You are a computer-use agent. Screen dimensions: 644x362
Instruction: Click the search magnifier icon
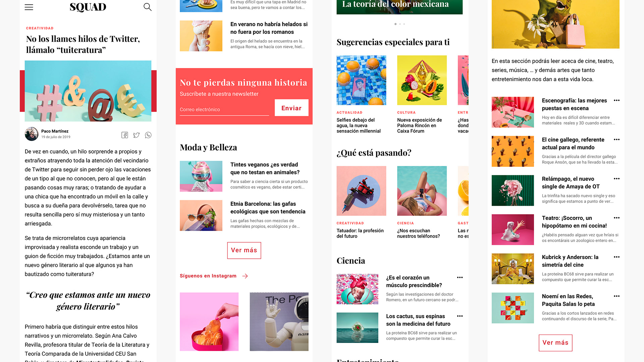pos(148,7)
